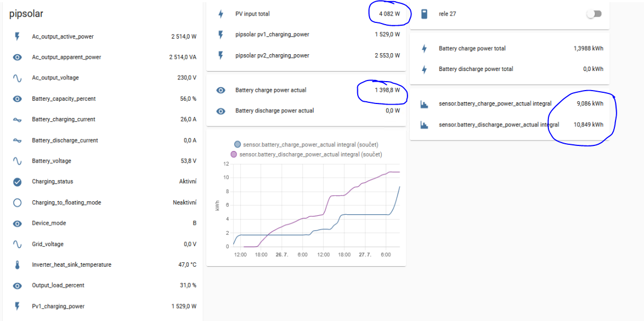The image size is (644, 321).
Task: Click the lightning icon beside PV input total
Action: tap(221, 14)
